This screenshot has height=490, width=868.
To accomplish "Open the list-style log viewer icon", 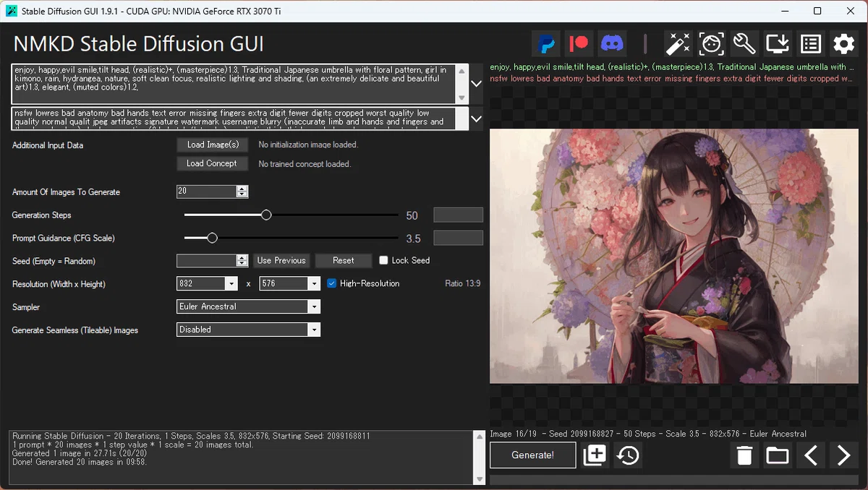I will tap(811, 44).
